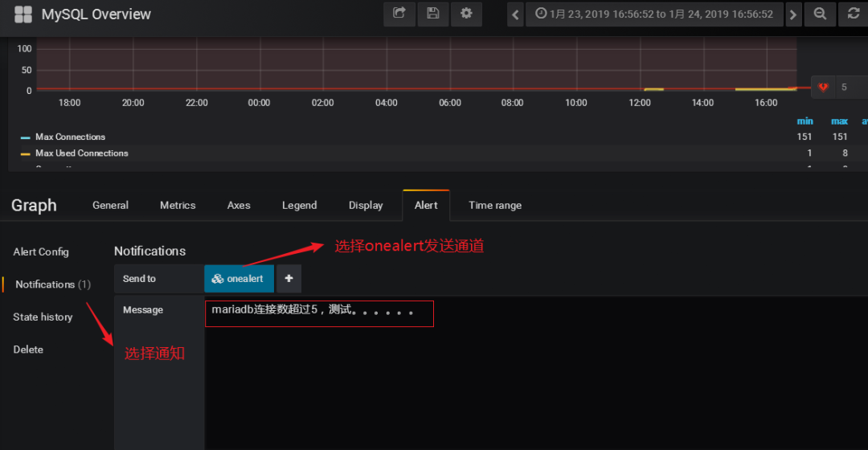Click the Max Connections max value 151
Image resolution: width=868 pixels, height=450 pixels.
[839, 137]
